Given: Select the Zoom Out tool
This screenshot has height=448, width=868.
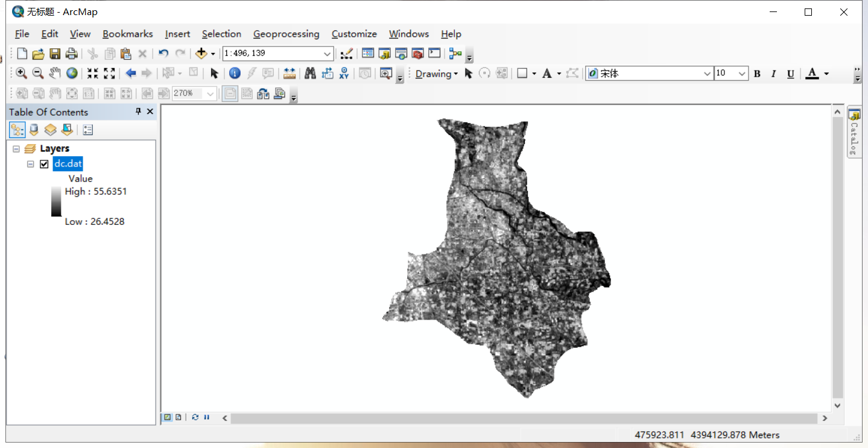Looking at the screenshot, I should click(x=38, y=74).
